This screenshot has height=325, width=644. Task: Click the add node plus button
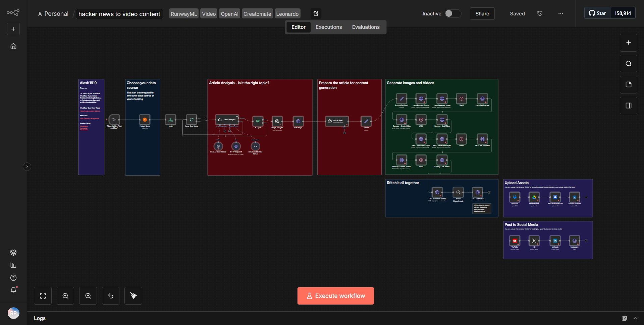(x=629, y=43)
